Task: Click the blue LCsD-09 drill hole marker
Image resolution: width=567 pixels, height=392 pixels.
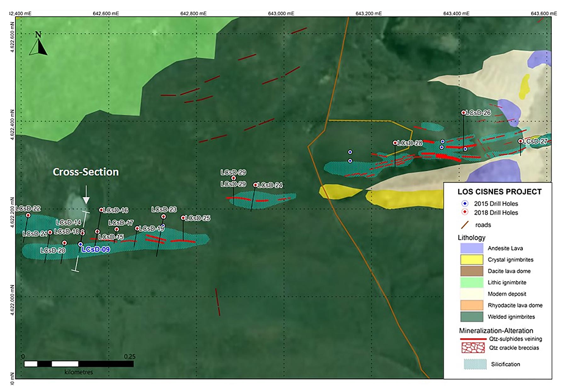Action: coord(80,244)
